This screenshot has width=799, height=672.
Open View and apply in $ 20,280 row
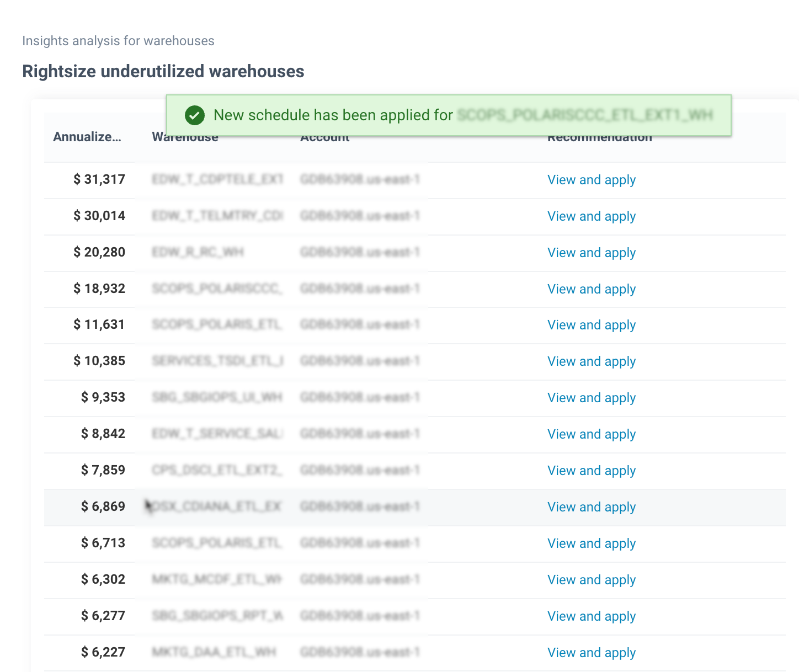(591, 253)
